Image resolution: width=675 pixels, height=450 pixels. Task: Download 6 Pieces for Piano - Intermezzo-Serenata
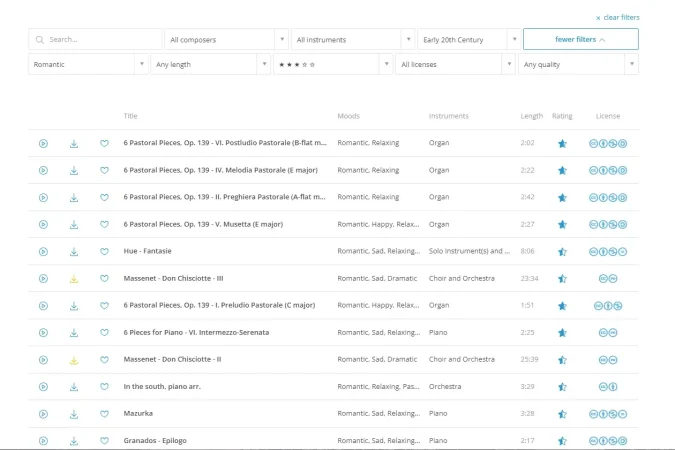(x=74, y=332)
